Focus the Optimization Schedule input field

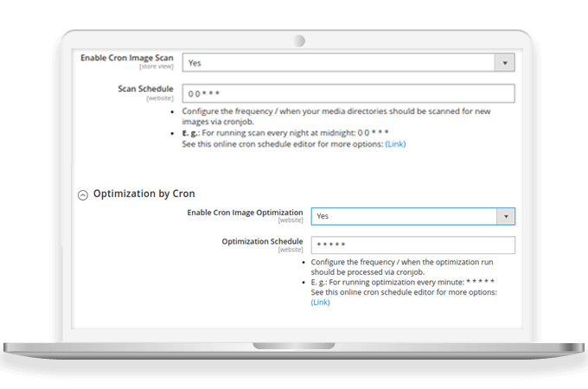[x=412, y=246]
